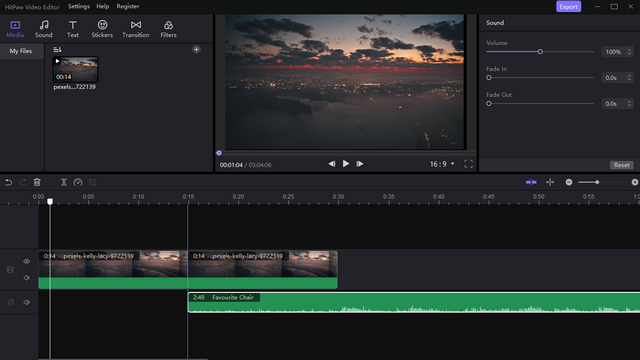Click the sort media list icon

click(57, 50)
